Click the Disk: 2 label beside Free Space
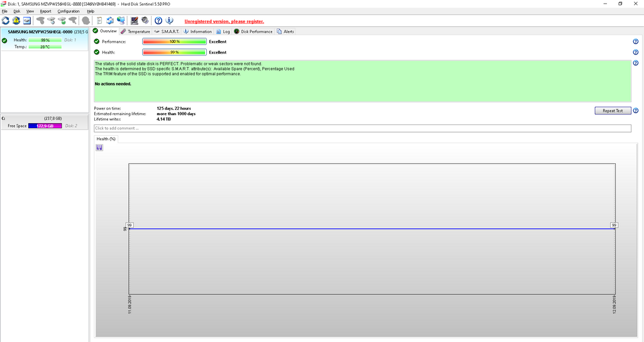 pos(71,126)
